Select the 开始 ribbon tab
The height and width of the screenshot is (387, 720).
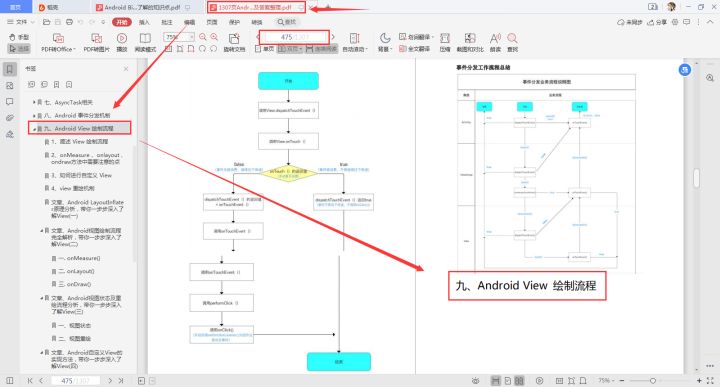pyautogui.click(x=122, y=22)
